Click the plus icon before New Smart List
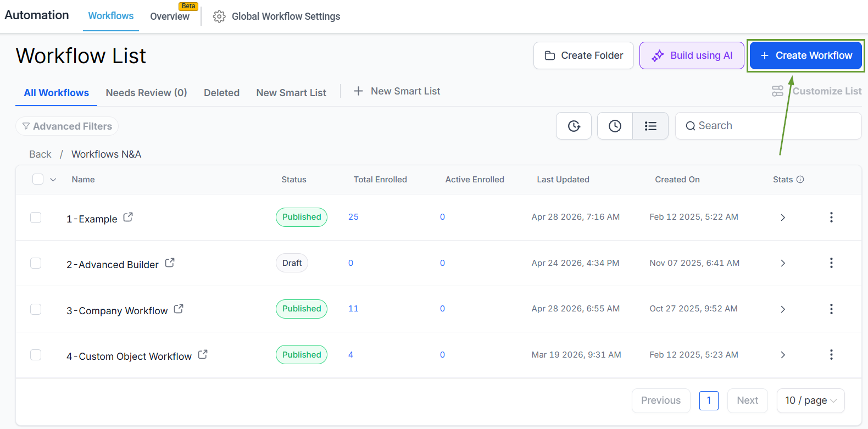 point(358,91)
